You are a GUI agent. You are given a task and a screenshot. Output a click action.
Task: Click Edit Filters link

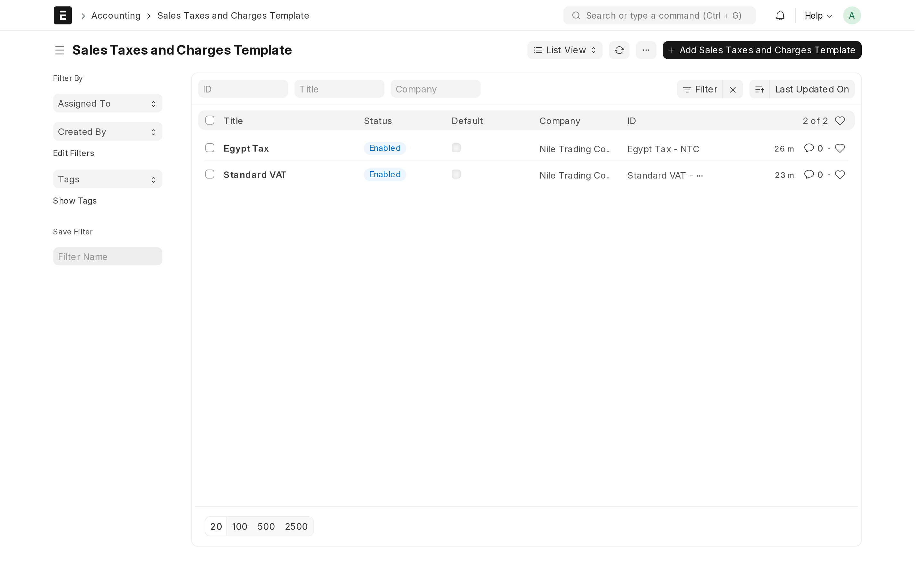tap(73, 153)
